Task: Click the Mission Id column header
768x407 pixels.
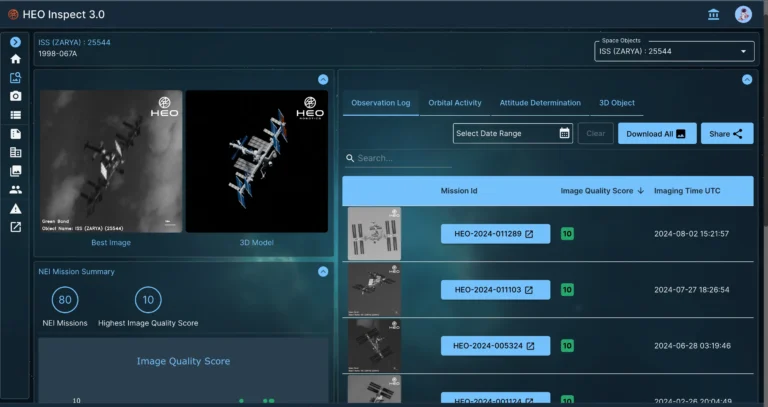Action: 458,191
